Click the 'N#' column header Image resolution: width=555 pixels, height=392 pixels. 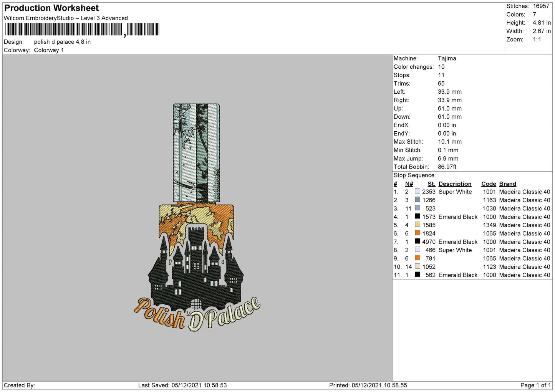pos(409,184)
